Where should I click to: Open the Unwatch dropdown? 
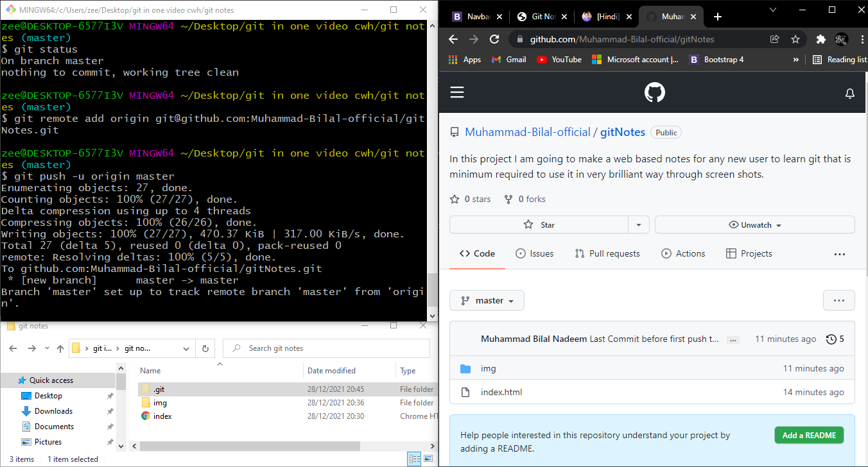tap(755, 225)
